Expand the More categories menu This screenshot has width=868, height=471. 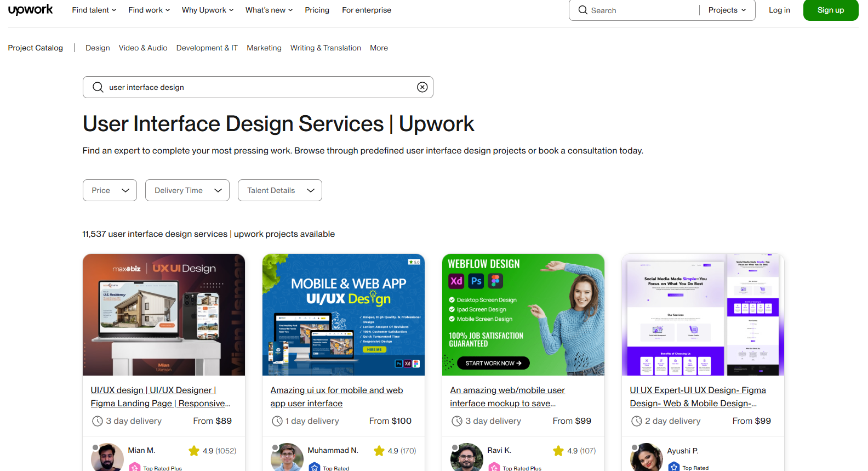click(x=379, y=48)
